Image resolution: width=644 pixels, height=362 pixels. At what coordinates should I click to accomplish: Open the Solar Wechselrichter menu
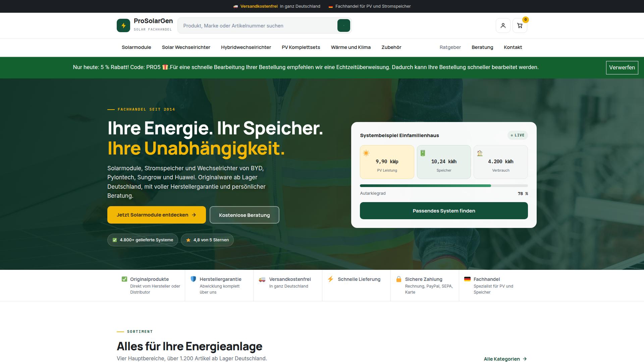186,47
